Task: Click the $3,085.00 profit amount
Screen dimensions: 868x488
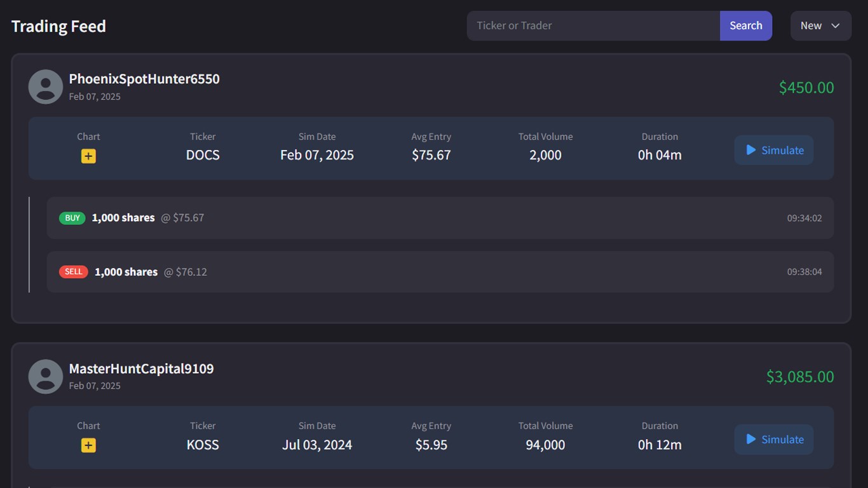Action: [x=799, y=377]
